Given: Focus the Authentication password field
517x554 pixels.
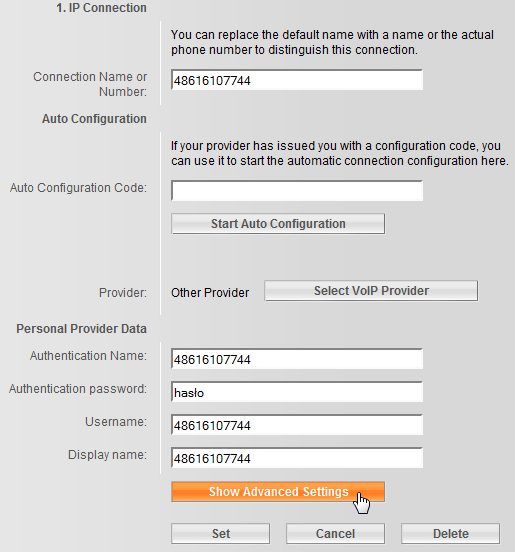Looking at the screenshot, I should [297, 392].
